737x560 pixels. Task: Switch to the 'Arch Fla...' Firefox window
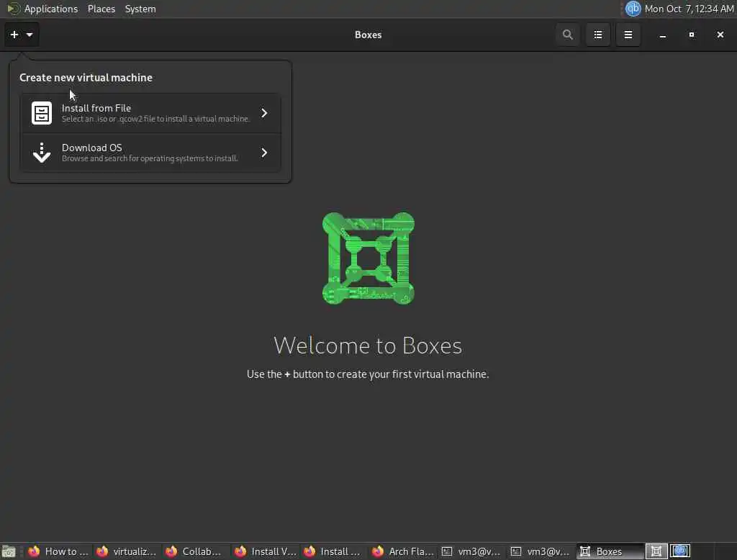click(x=403, y=551)
